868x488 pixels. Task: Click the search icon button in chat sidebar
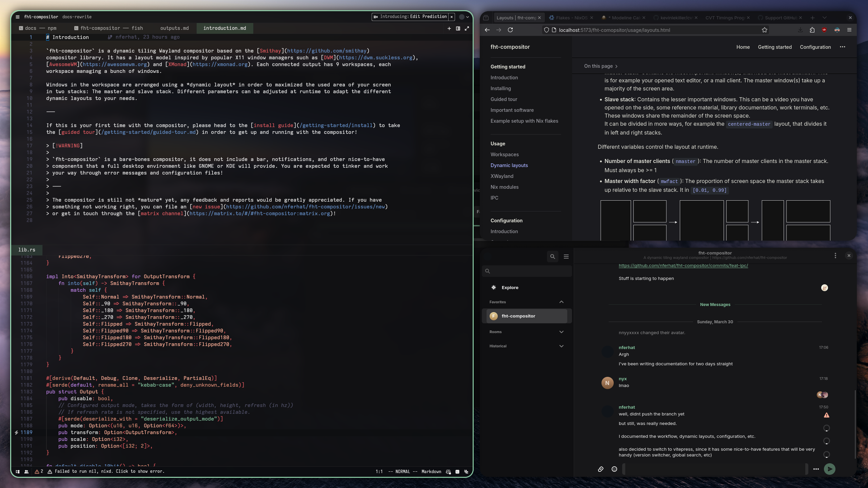coord(552,257)
